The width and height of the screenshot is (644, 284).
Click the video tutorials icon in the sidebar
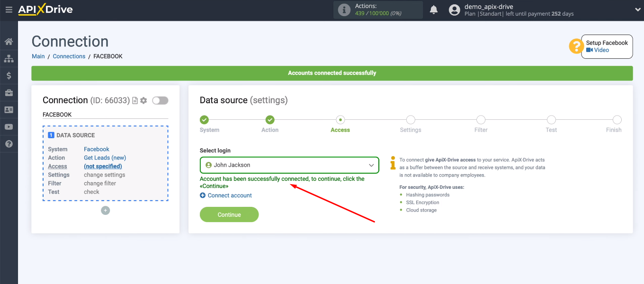coord(9,126)
